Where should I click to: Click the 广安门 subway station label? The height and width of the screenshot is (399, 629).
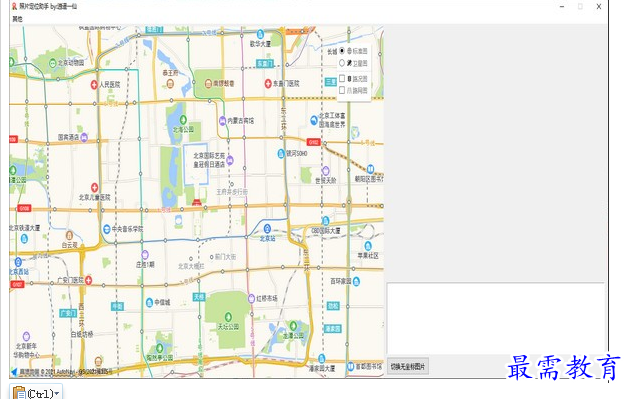(x=68, y=313)
